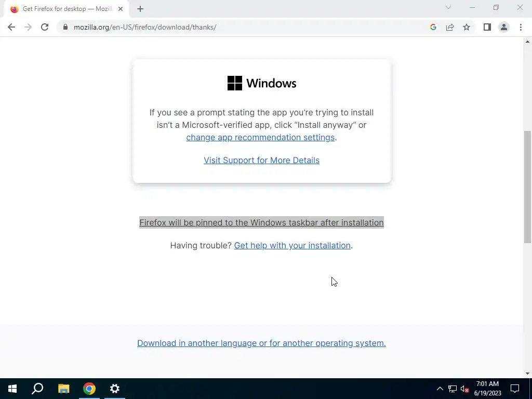This screenshot has height=399, width=532.
Task: Close the Get Firefox for desktop tab
Action: [x=121, y=9]
